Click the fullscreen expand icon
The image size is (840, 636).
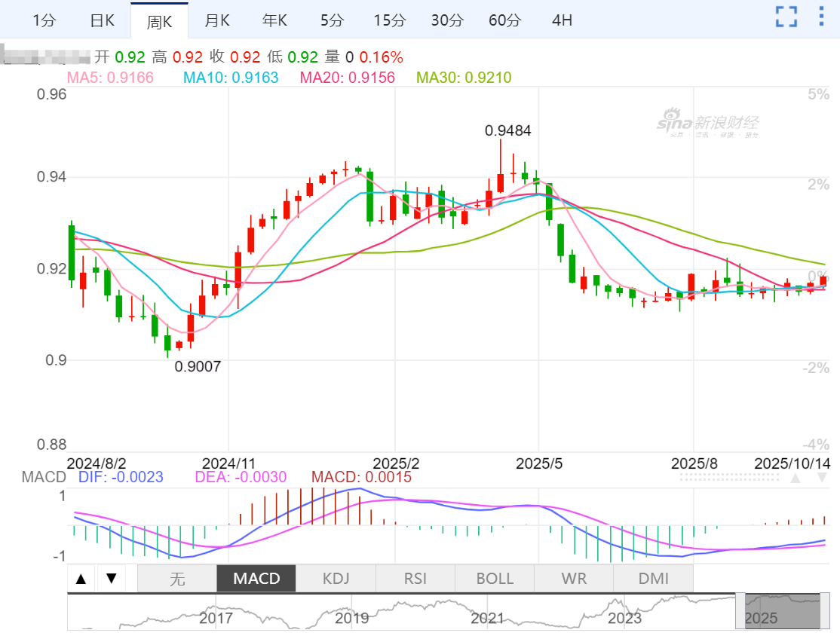(786, 17)
